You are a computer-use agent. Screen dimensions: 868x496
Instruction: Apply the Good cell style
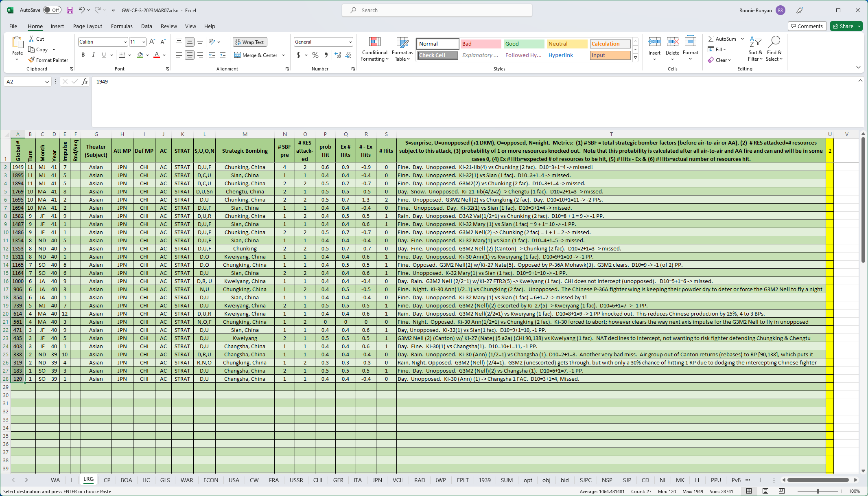point(524,44)
